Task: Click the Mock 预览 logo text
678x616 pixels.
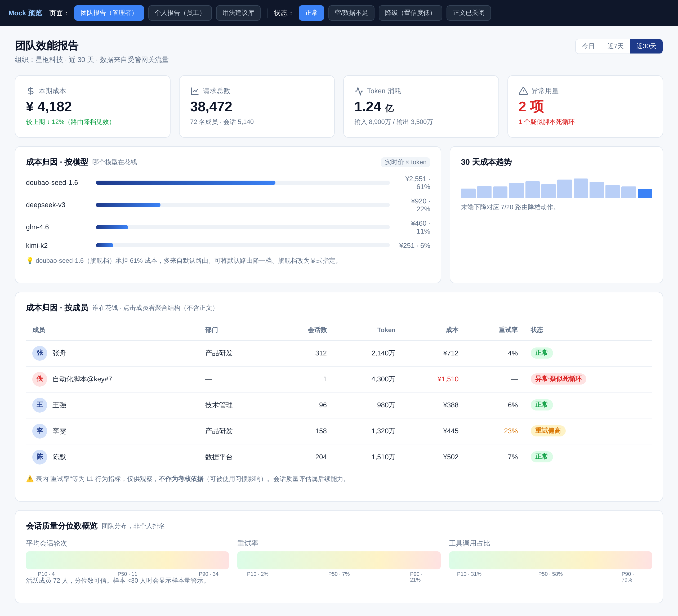Action: 25,13
